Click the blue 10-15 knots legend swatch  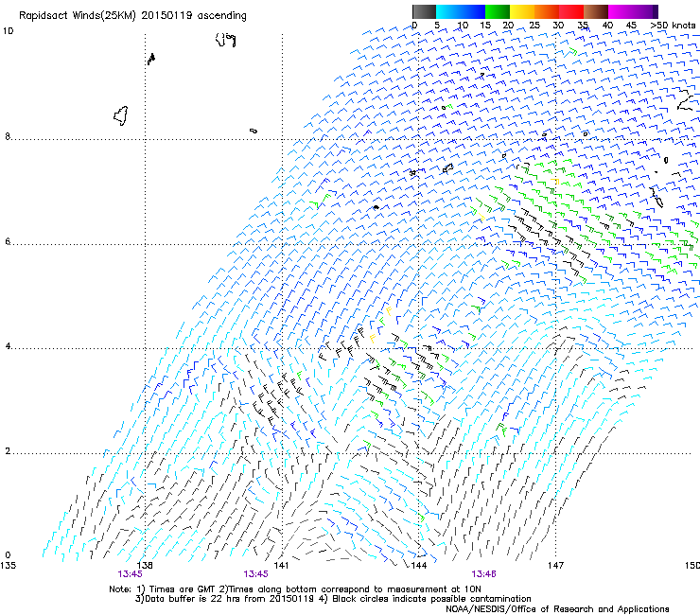pyautogui.click(x=473, y=11)
